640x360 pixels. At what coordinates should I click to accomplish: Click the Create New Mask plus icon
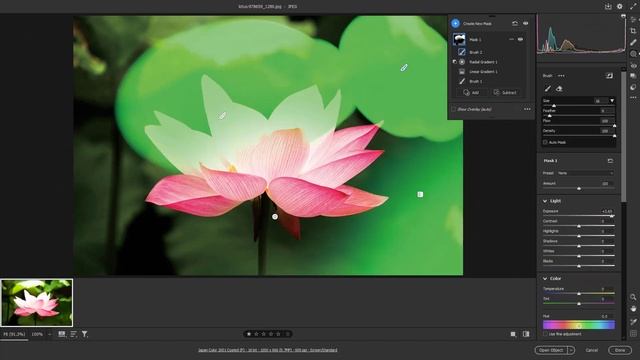click(456, 24)
